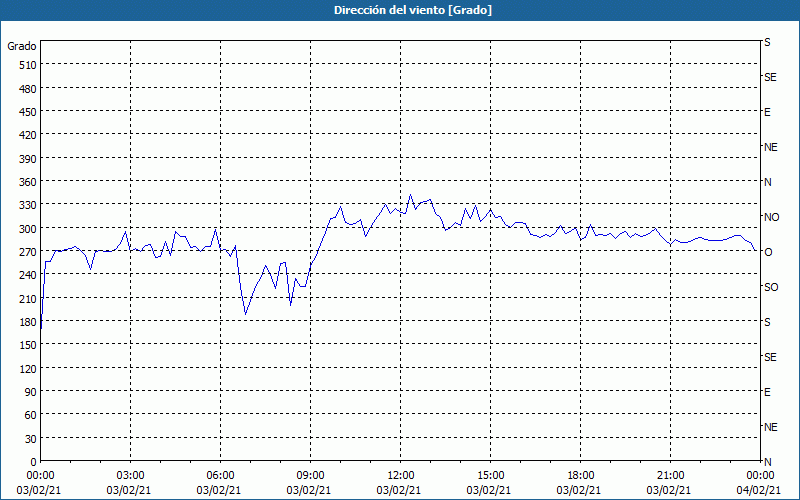
Task: Click the 450 value on the Grado axis
Action: [28, 112]
